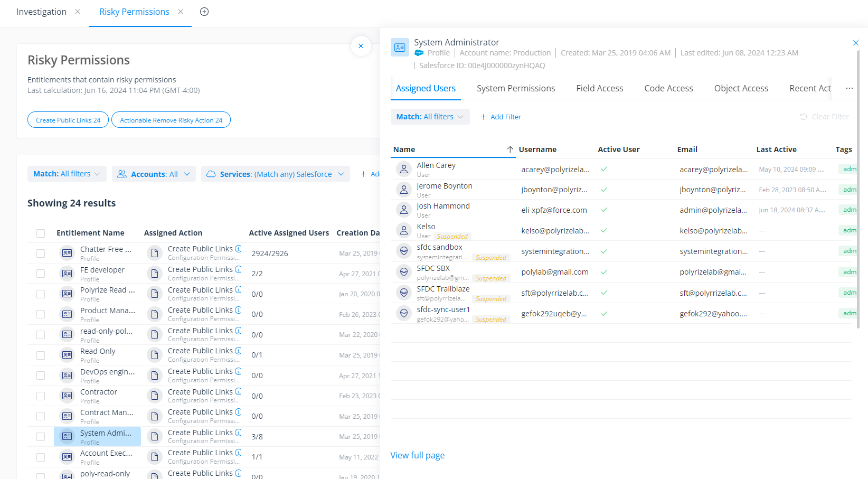
Task: Click Josh Hammond user avatar icon
Action: (404, 210)
